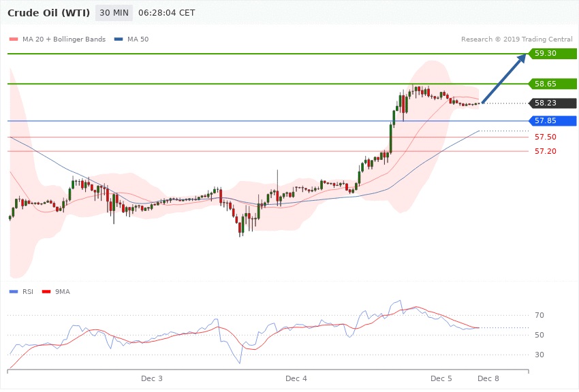Click the 57.20 support level label
This screenshot has height=392, width=579.
[x=545, y=151]
